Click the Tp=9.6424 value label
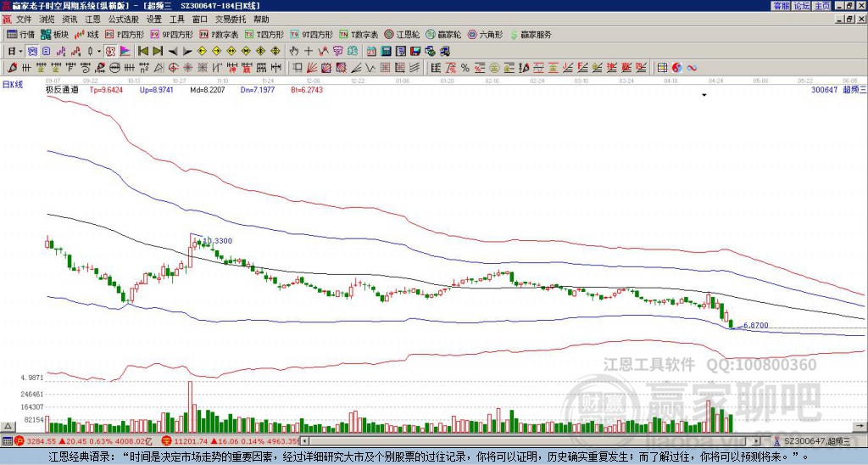 tap(106, 90)
